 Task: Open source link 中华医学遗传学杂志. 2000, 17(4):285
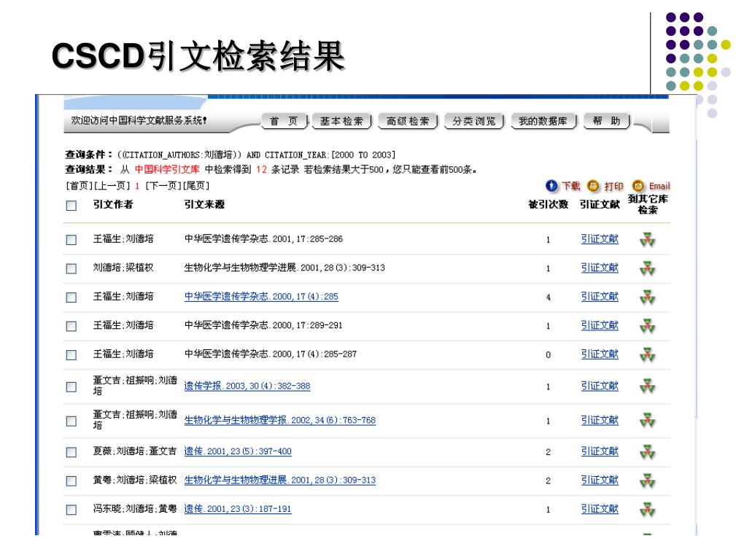261,297
